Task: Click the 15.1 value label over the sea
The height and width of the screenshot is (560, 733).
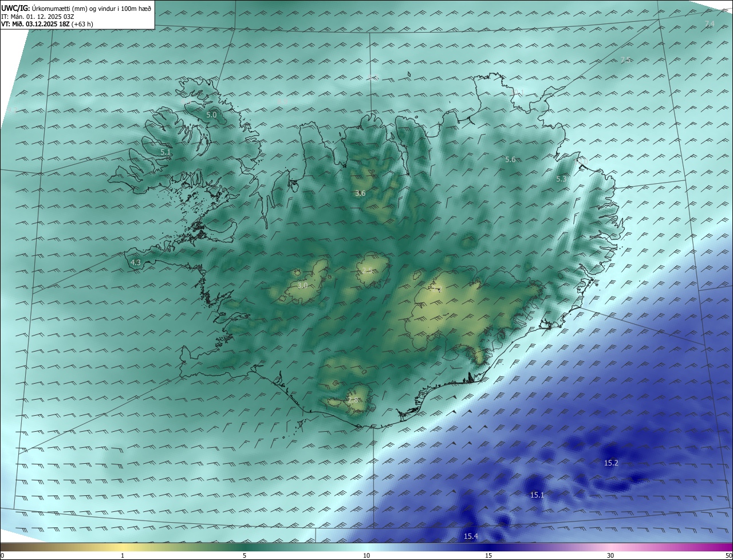Action: tap(537, 495)
